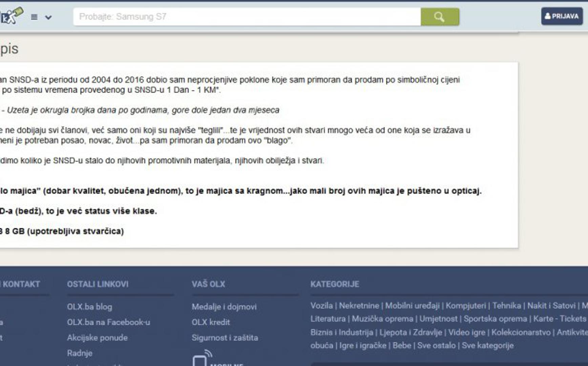Show Sve kategorije in footer
588x366 pixels.
tap(487, 346)
